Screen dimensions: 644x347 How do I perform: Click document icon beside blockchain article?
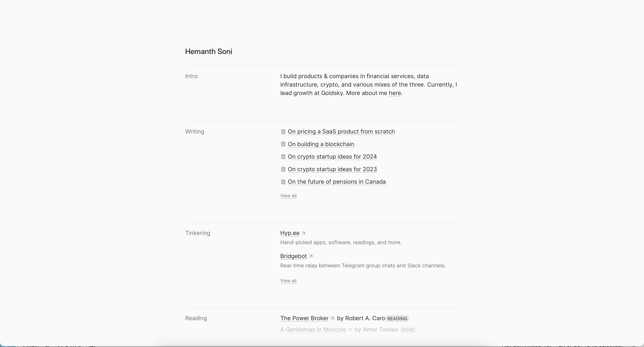[283, 144]
